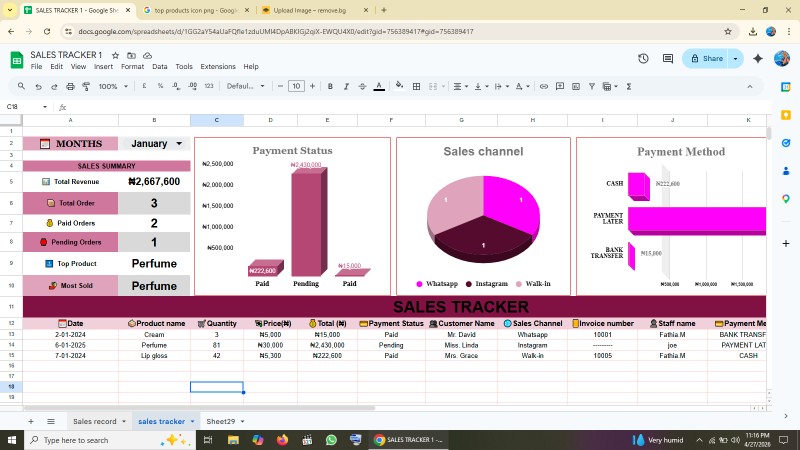
Task: Open the Format menu
Action: coord(132,66)
